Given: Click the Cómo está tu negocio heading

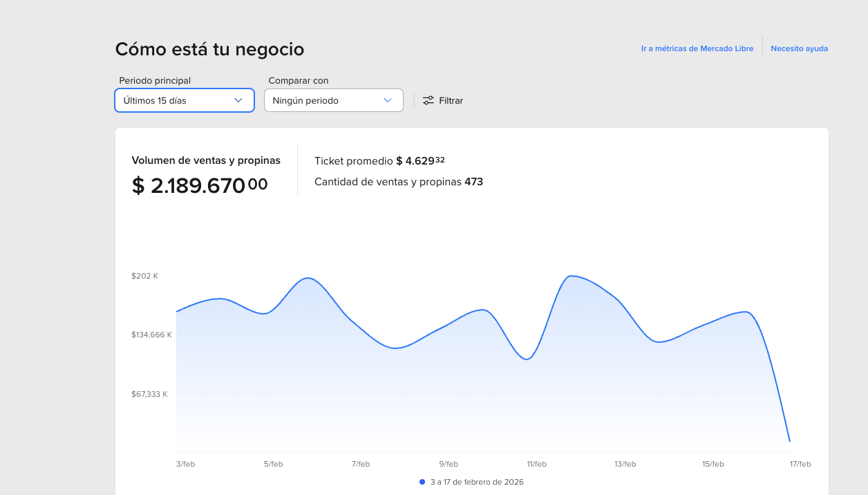Looking at the screenshot, I should coord(209,49).
